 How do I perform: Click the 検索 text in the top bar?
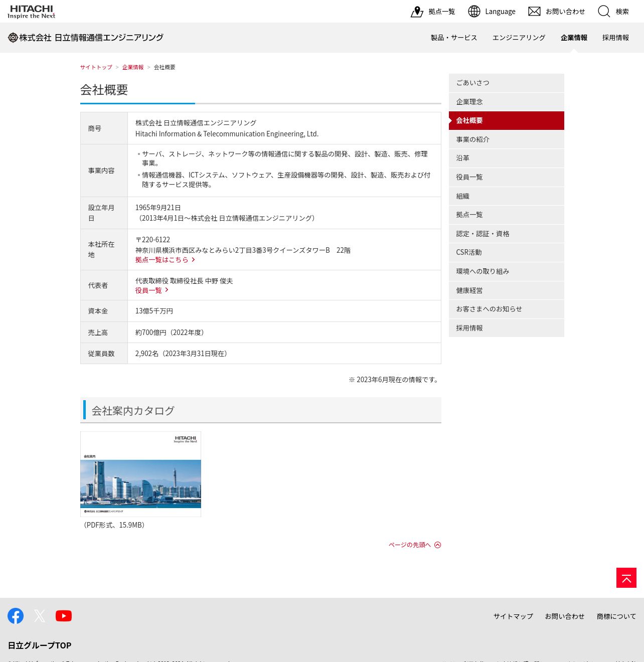point(622,12)
